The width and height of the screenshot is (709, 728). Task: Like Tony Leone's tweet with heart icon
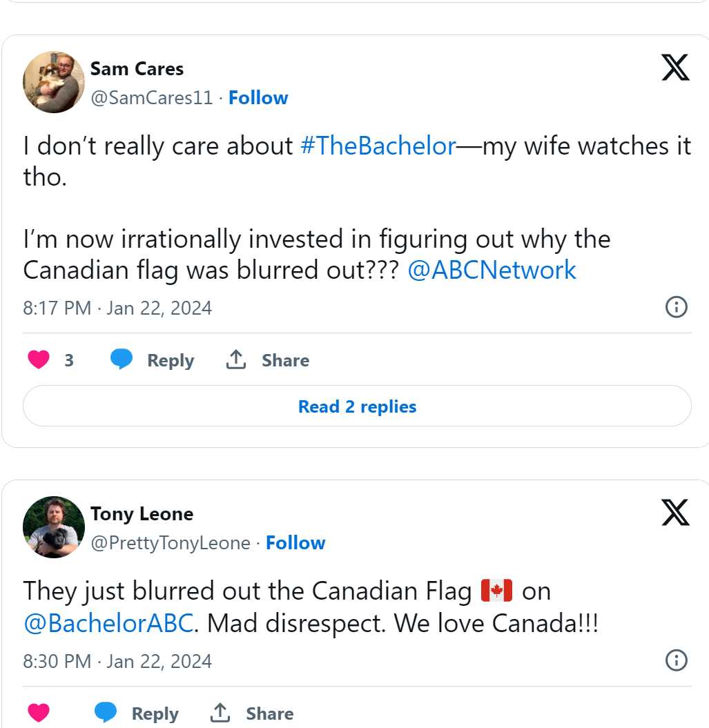(39, 713)
